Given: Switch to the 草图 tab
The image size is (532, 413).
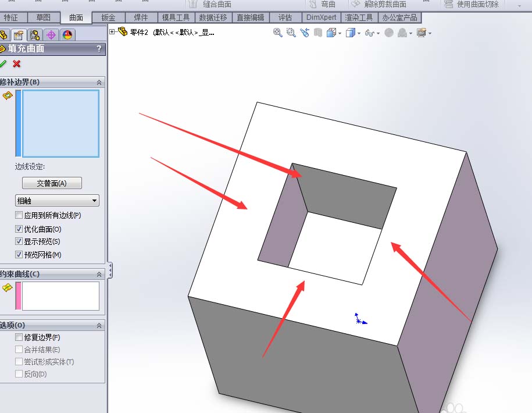Looking at the screenshot, I should 44,17.
